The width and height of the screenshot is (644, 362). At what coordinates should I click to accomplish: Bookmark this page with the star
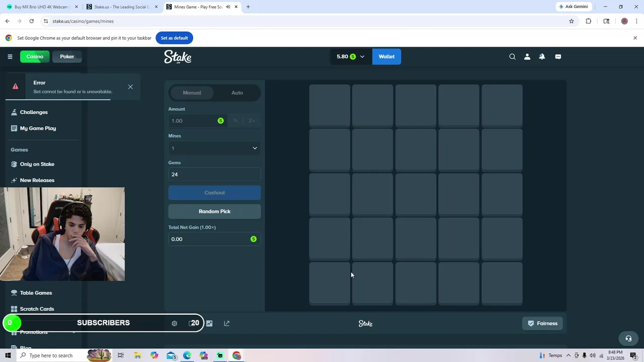(572, 21)
